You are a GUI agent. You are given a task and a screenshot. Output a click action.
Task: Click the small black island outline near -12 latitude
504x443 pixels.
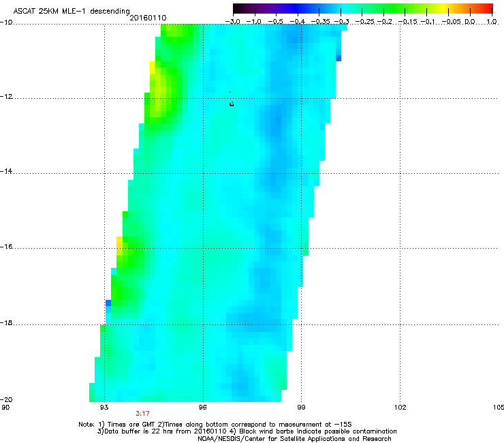232,104
